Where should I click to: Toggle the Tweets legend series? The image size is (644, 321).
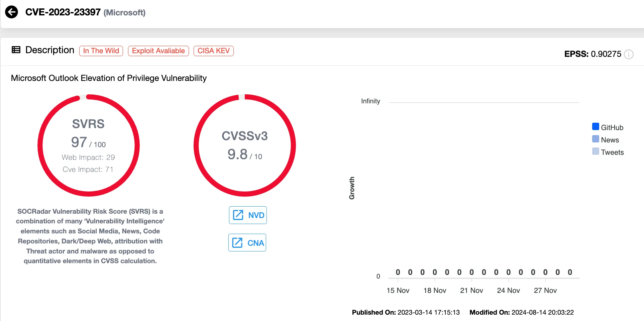pos(608,152)
